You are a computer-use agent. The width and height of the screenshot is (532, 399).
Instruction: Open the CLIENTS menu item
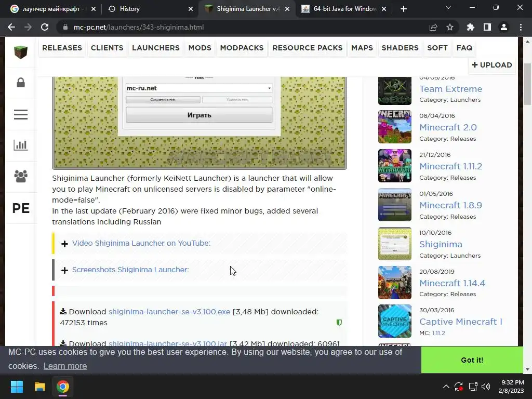[107, 48]
